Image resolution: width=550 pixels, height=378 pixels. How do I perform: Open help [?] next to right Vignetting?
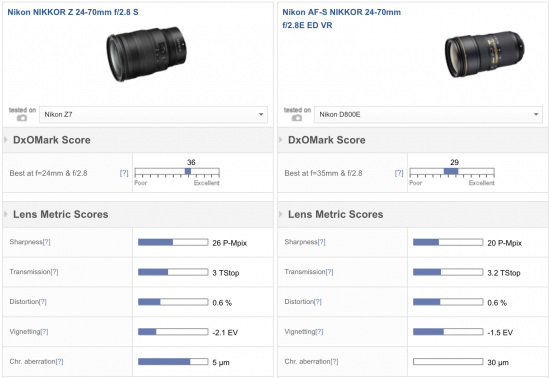(x=319, y=331)
